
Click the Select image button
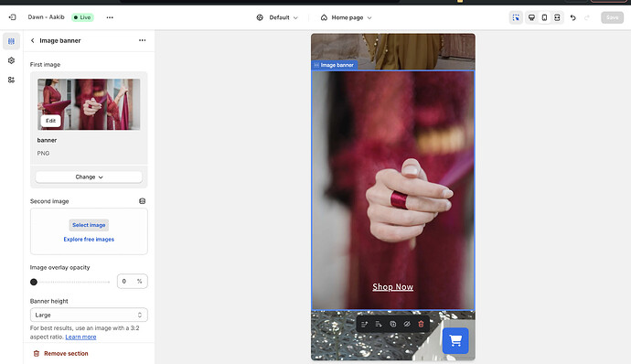click(x=89, y=225)
